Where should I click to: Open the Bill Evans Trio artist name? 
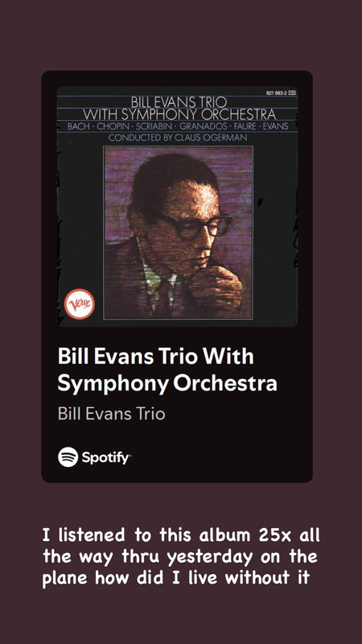(x=111, y=413)
